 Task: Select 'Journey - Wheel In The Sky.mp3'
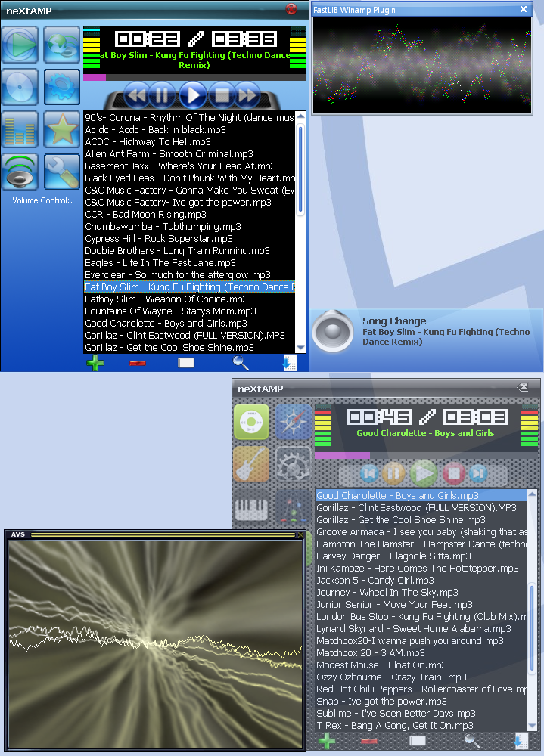(421, 593)
